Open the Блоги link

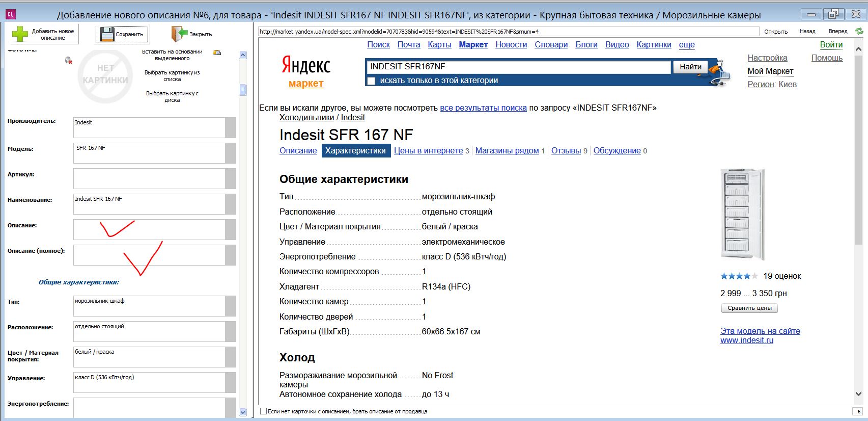[x=586, y=45]
